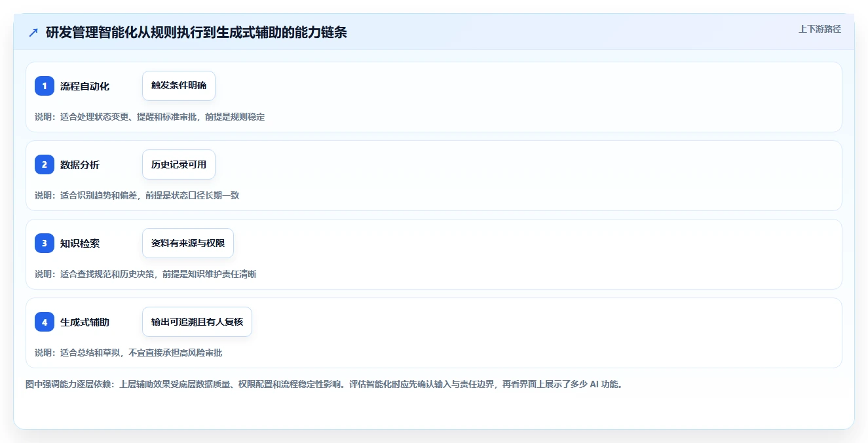Click the number 1 step badge

pyautogui.click(x=45, y=86)
